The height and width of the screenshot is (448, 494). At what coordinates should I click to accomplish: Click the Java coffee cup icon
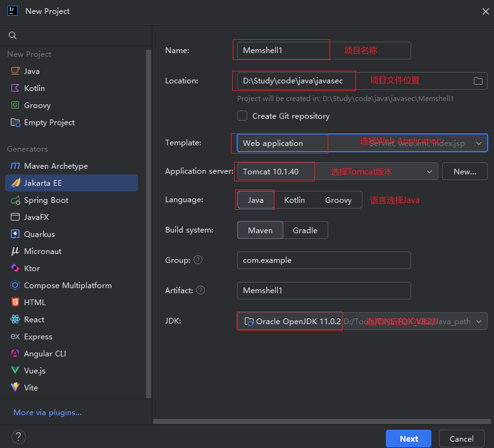point(15,71)
